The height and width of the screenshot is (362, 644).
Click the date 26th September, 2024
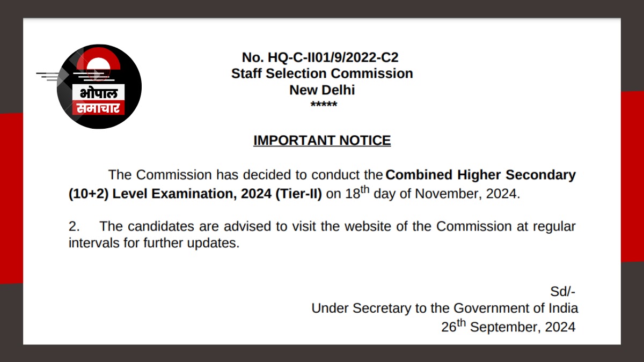509,326
